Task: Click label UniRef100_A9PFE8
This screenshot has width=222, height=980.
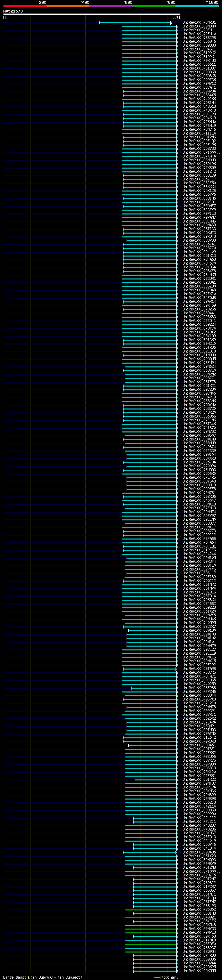Action: click(x=199, y=489)
